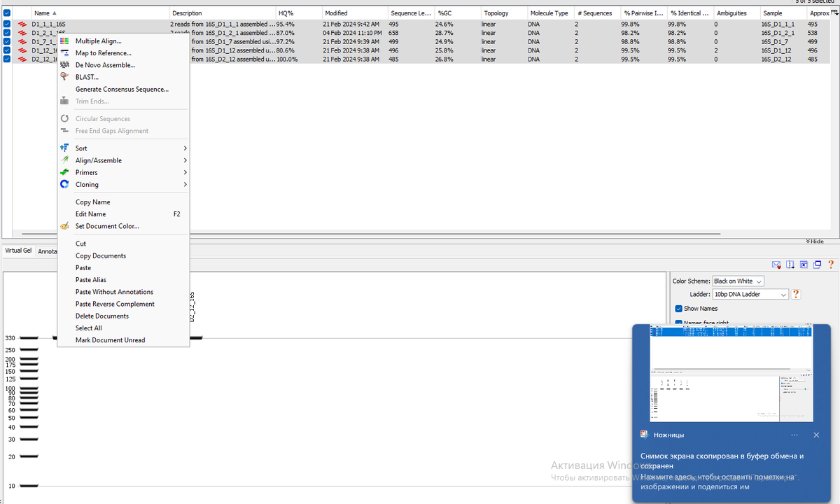Toggle the Names face right checkbox
The image size is (840, 504).
click(x=679, y=323)
